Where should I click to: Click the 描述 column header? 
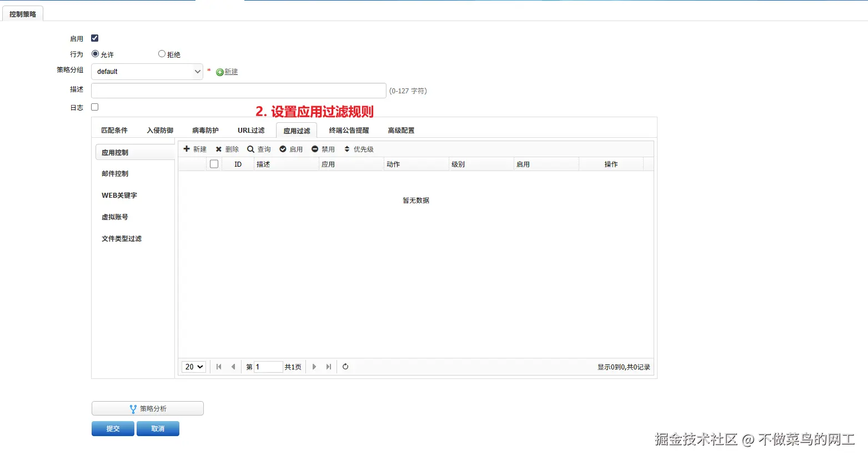click(x=286, y=164)
